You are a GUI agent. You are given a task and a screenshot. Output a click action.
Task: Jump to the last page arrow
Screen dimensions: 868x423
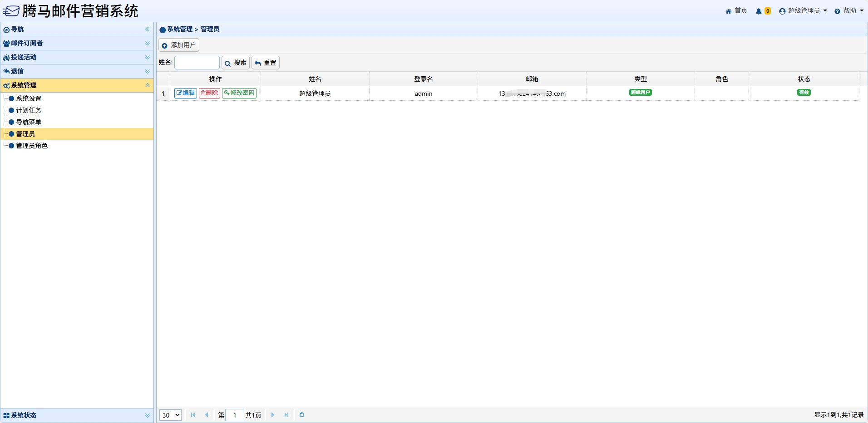(x=286, y=415)
